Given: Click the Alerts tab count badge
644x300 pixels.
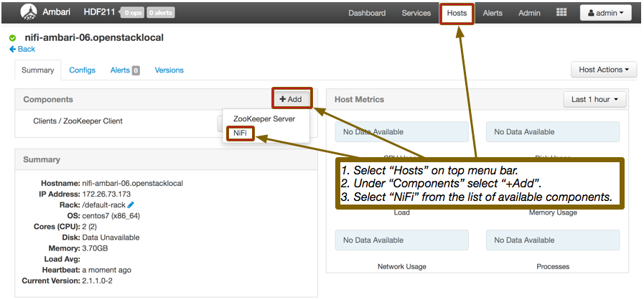Looking at the screenshot, I should (136, 70).
